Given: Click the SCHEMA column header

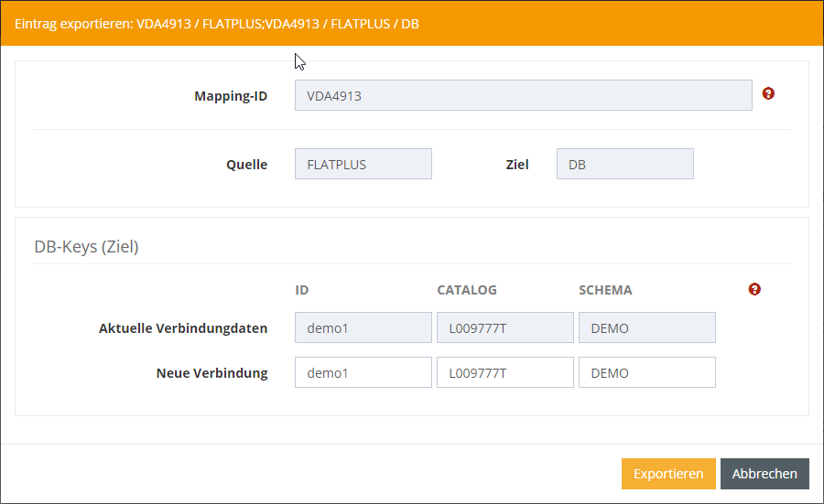Looking at the screenshot, I should (605, 290).
